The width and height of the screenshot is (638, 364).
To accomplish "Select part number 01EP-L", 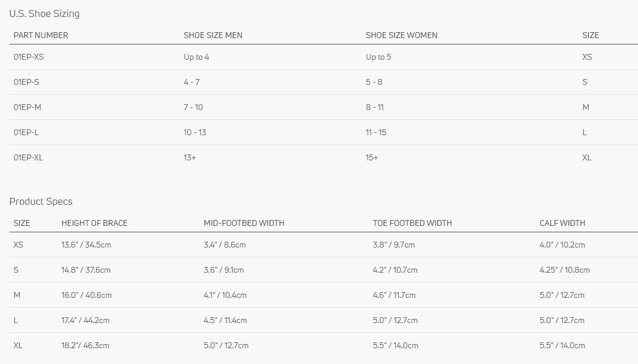I will pos(26,132).
